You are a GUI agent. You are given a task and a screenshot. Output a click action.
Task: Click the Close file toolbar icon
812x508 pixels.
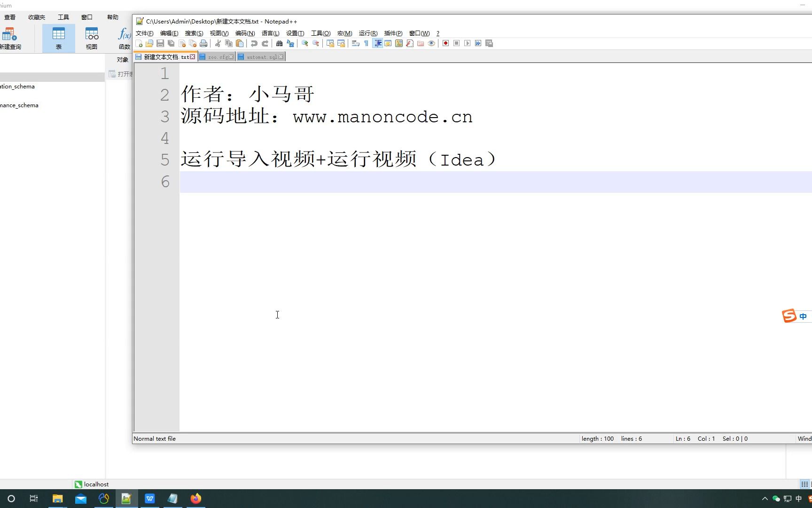coord(182,43)
